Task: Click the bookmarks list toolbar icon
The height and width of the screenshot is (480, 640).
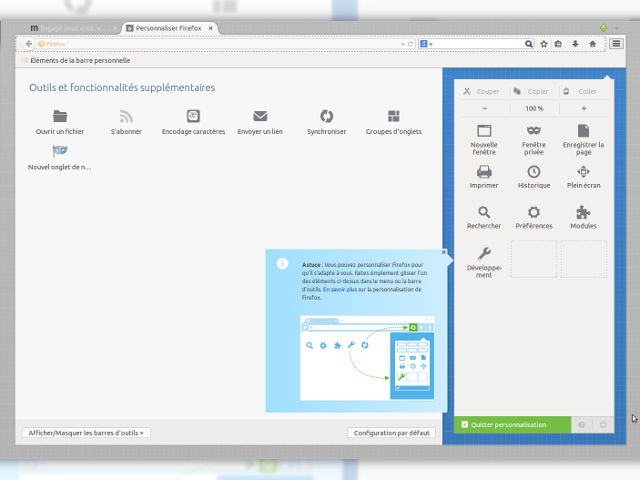Action: pyautogui.click(x=558, y=44)
